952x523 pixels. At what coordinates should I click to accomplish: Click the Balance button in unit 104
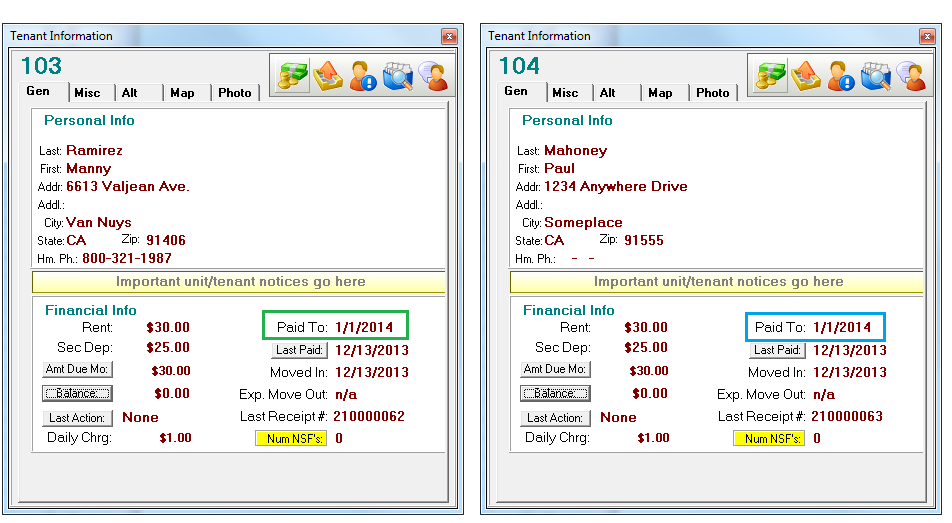coord(555,394)
